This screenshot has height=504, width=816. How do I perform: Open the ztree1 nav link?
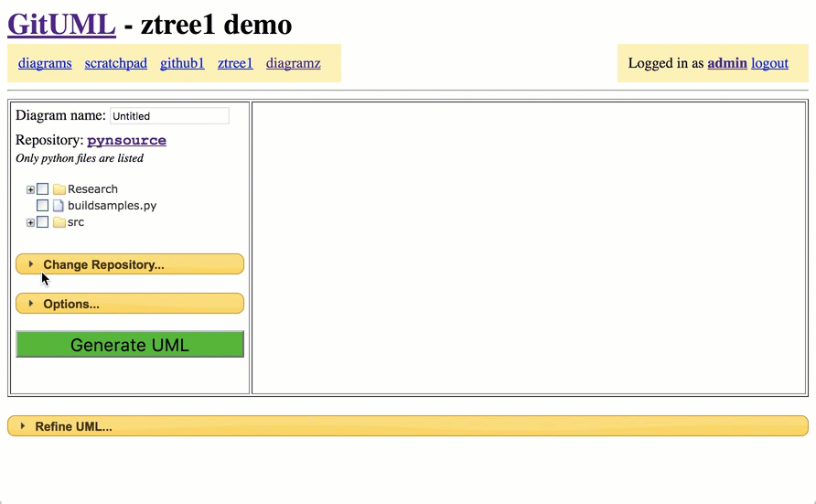[235, 63]
